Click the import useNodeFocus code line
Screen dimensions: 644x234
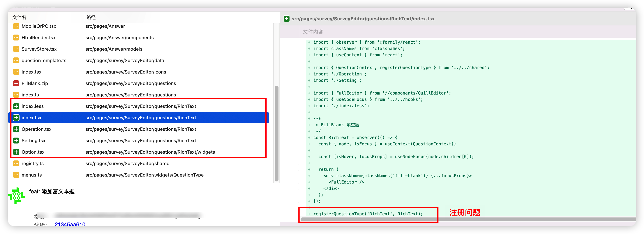click(368, 99)
